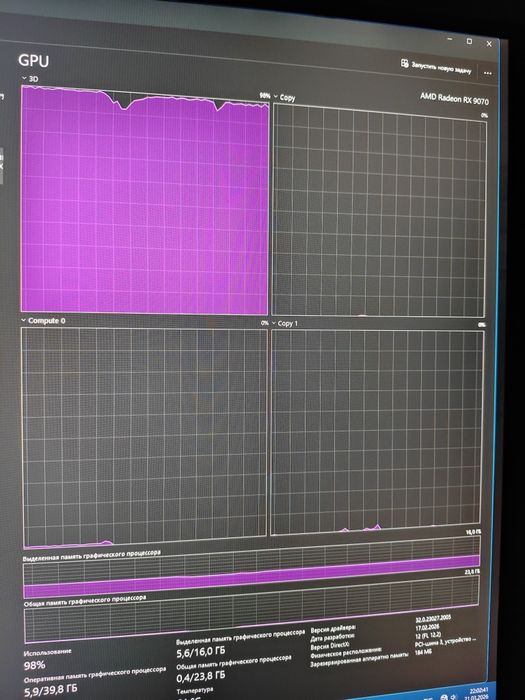Maximize the Task Manager window

(x=469, y=41)
